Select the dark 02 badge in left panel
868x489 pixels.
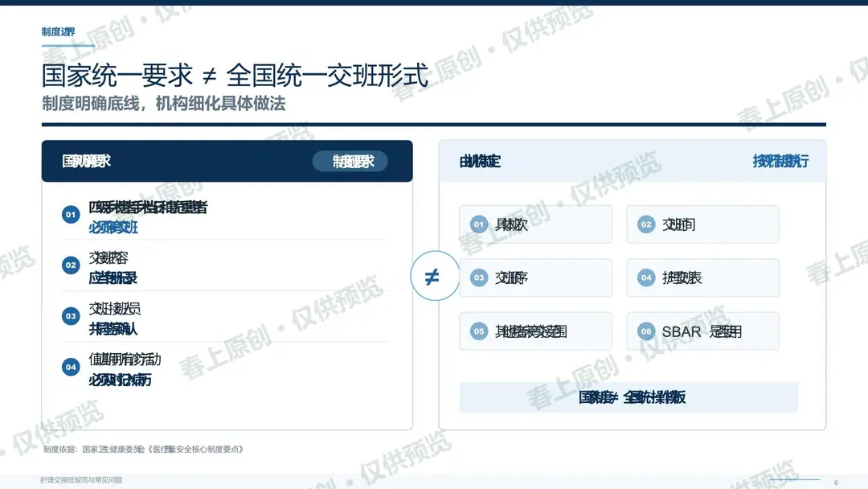[x=71, y=265]
